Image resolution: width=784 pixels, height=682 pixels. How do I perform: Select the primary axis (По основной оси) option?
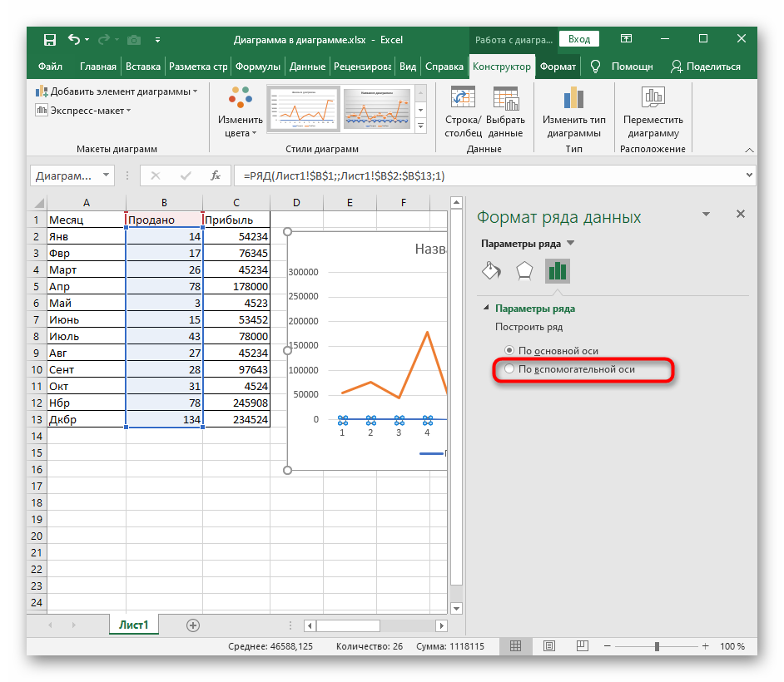pos(509,351)
